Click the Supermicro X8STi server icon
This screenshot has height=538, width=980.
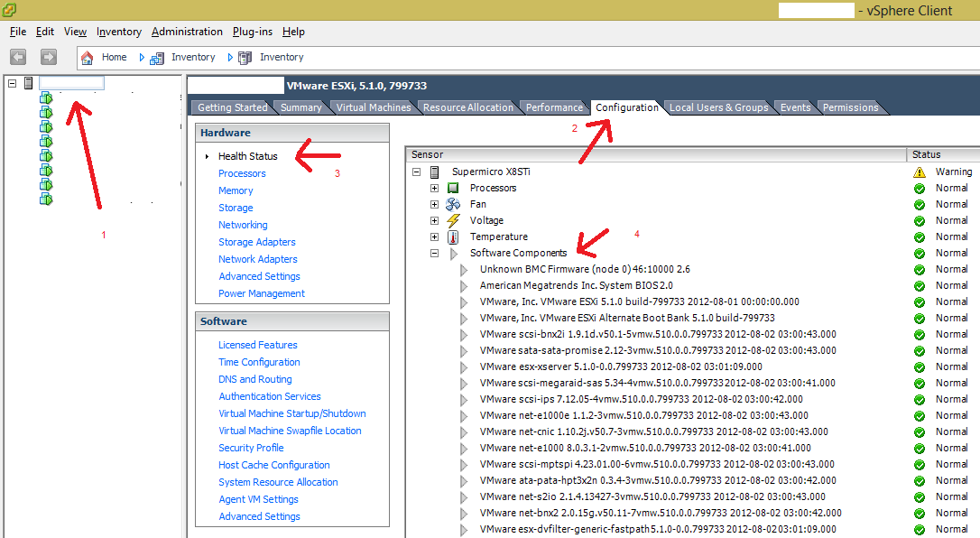pos(434,172)
